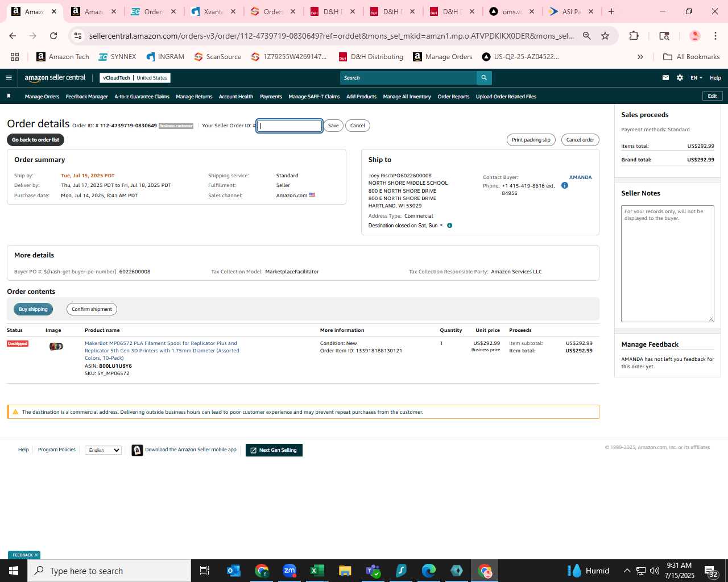Open Microsoft Edge from the taskbar

tap(429, 571)
